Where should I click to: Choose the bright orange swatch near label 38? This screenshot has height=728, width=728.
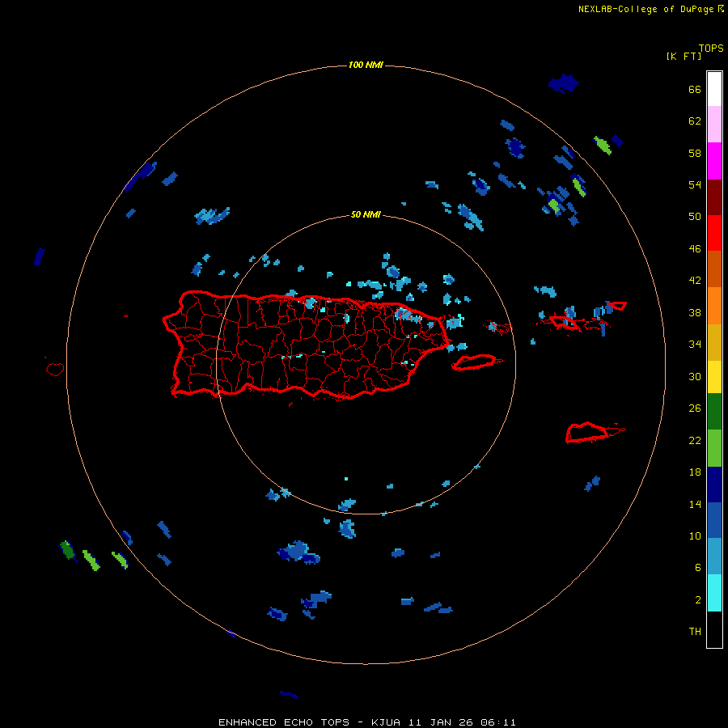(714, 306)
